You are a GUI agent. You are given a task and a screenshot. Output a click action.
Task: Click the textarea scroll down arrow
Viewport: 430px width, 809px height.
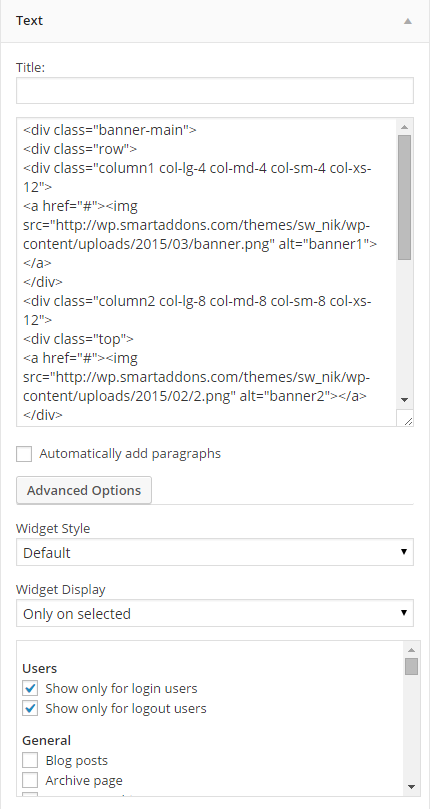(405, 400)
